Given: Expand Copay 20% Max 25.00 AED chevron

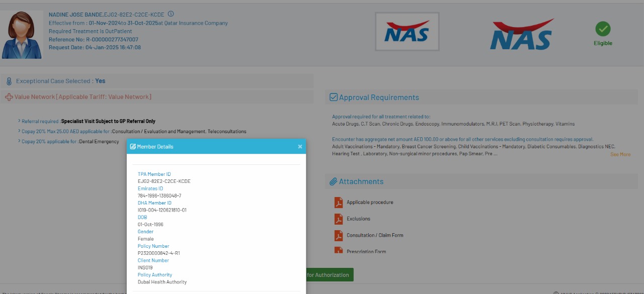Looking at the screenshot, I should tap(19, 131).
